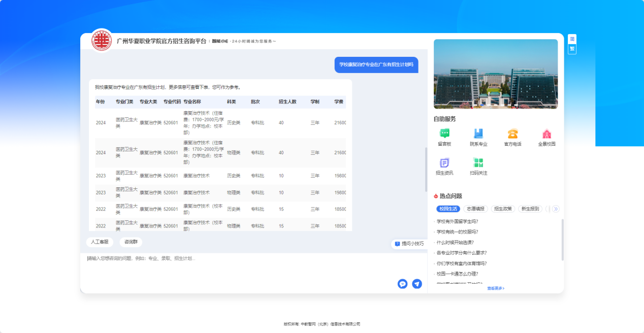Click the hot questions list scrollbar
644x333 pixels.
(562, 240)
